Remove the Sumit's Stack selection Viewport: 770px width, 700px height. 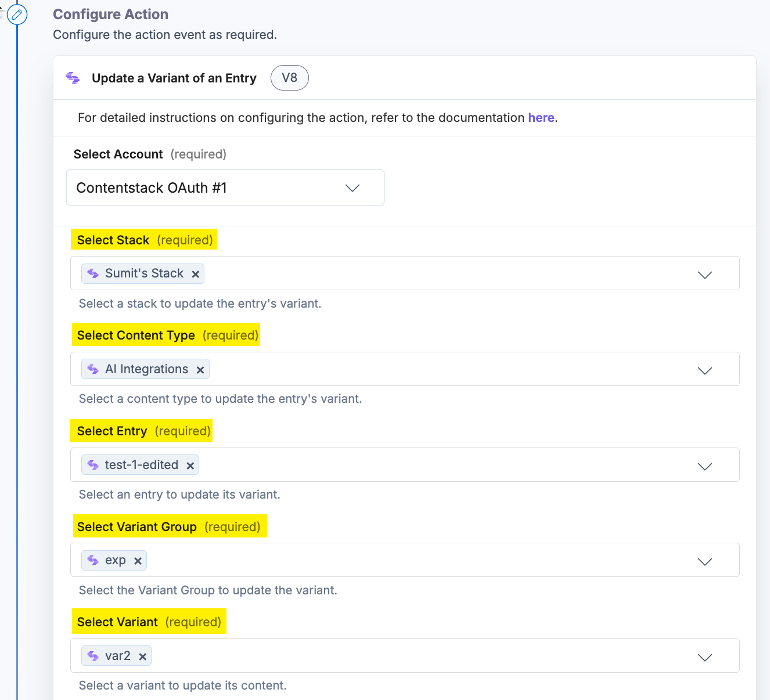196,274
